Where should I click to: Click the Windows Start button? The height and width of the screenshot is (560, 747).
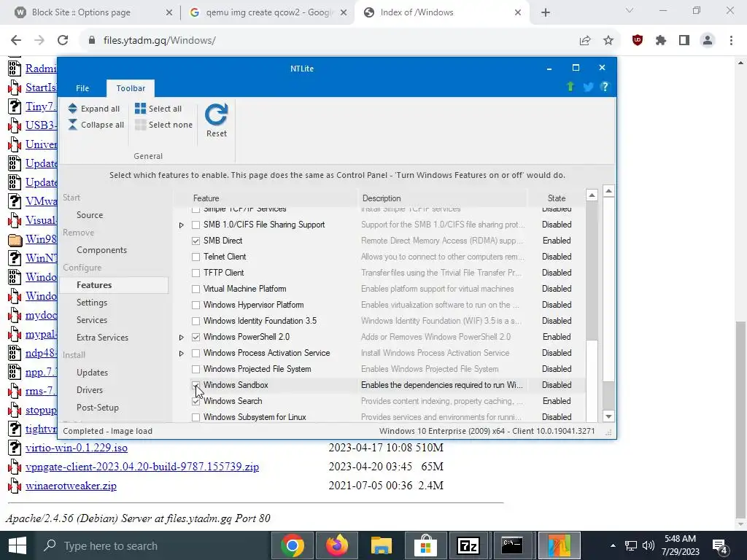(18, 545)
